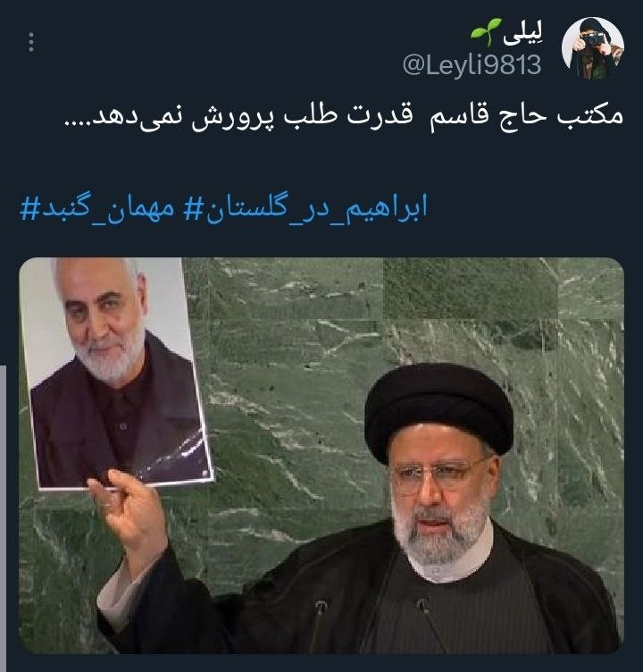This screenshot has width=643, height=672.
Task: Open the profile avatar with the camera
Action: [593, 48]
